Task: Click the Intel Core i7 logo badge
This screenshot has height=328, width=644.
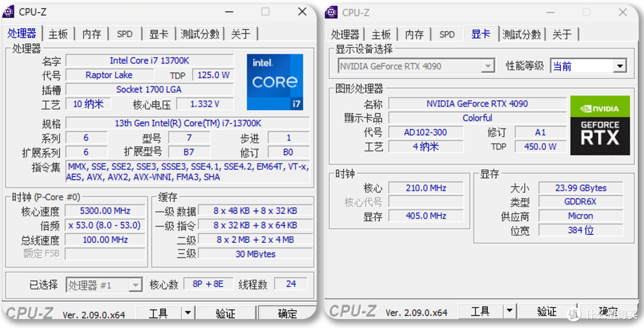Action: [x=275, y=82]
